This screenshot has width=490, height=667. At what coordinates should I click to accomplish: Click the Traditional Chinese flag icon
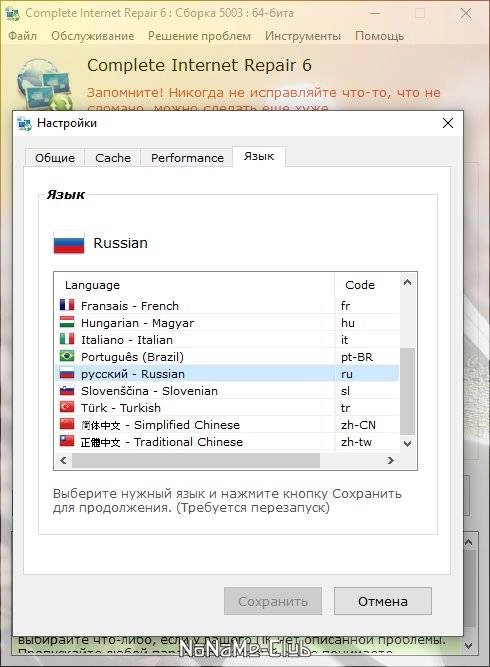(67, 441)
